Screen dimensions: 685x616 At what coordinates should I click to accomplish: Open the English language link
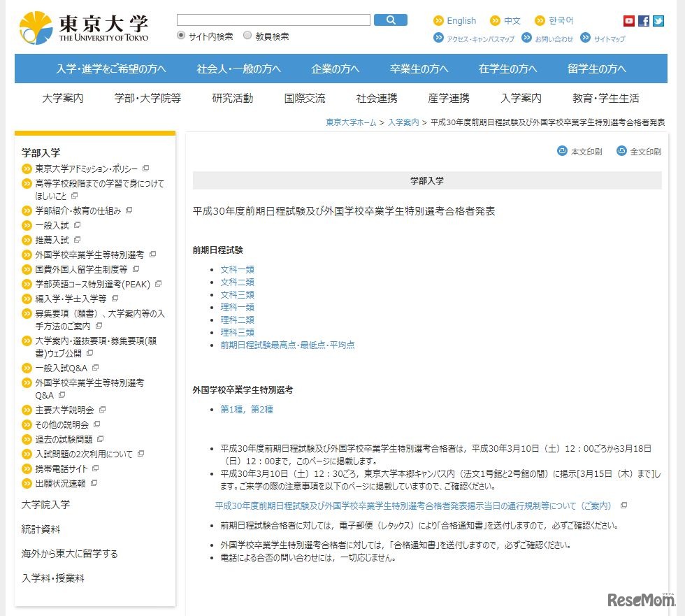coord(461,20)
